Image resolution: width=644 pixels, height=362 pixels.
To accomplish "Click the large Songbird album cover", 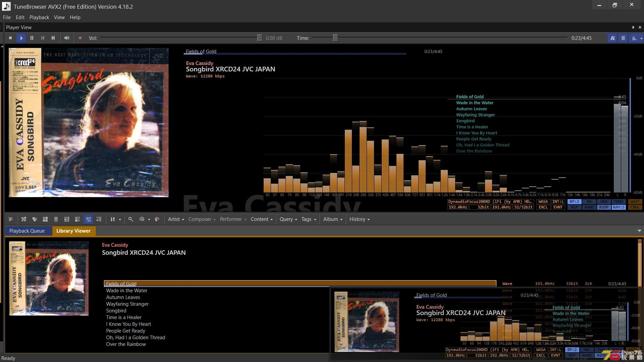I will [x=89, y=122].
